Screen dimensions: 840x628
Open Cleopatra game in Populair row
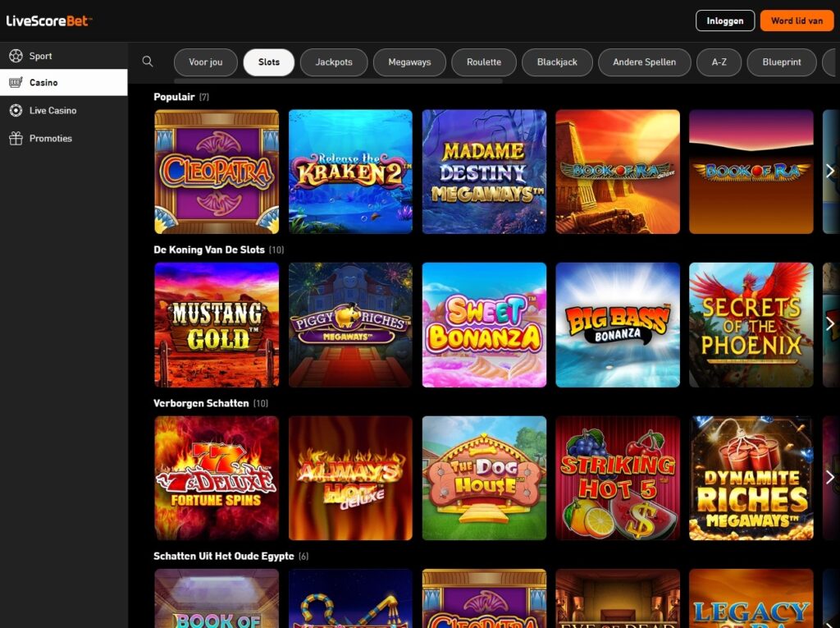pos(217,172)
